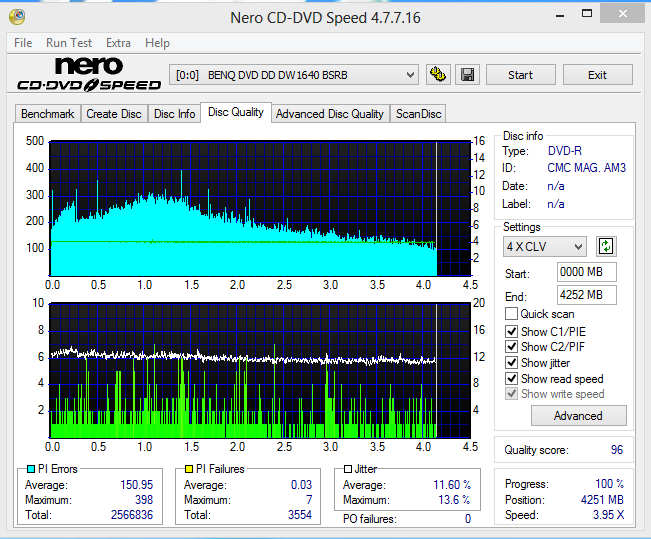Switch to the Benchmark tab

click(47, 114)
